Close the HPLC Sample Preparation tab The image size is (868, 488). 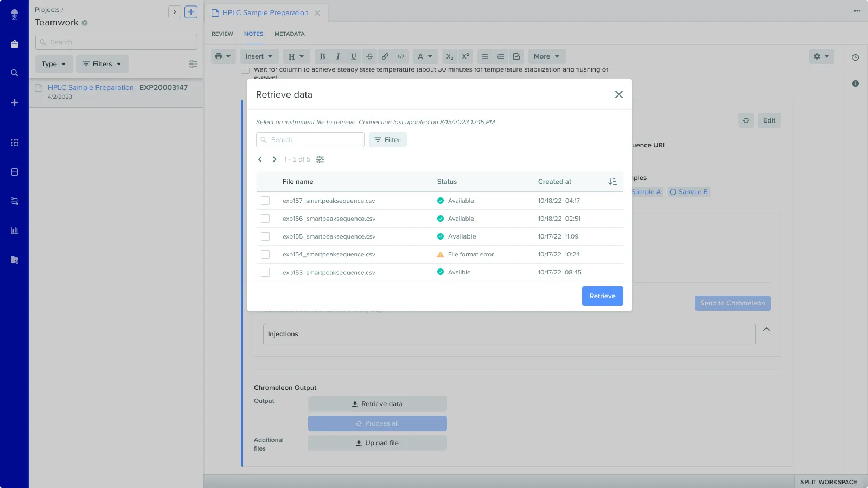[x=317, y=13]
